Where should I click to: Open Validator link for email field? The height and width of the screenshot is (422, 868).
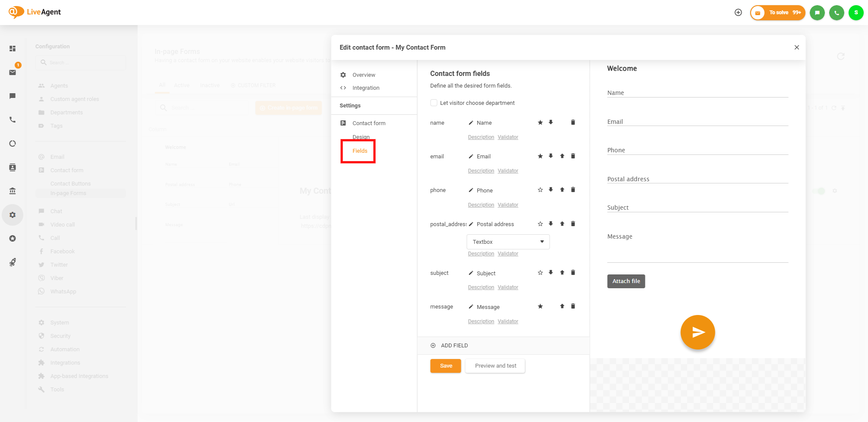pyautogui.click(x=508, y=171)
